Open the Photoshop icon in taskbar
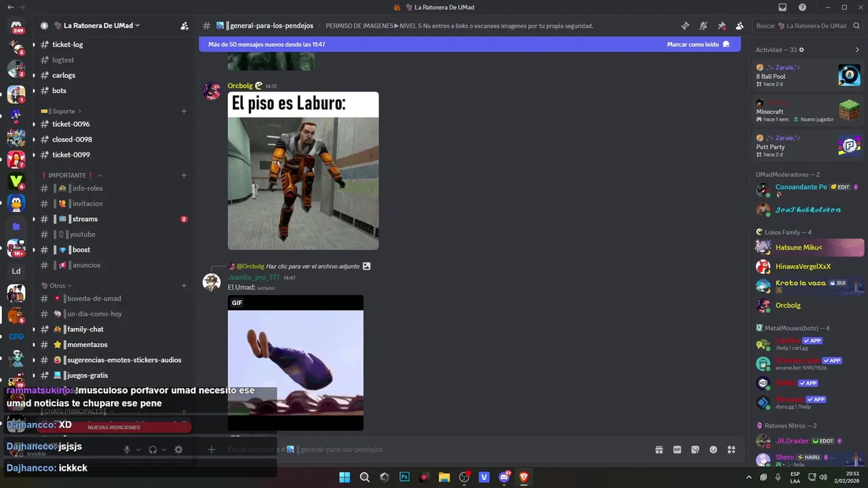This screenshot has height=488, width=868. (405, 477)
